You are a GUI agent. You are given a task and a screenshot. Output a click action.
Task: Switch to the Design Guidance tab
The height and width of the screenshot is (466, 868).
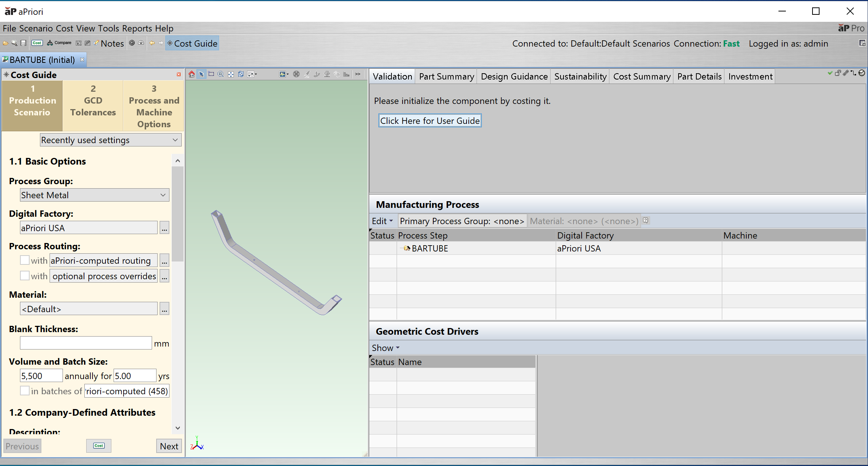click(514, 77)
